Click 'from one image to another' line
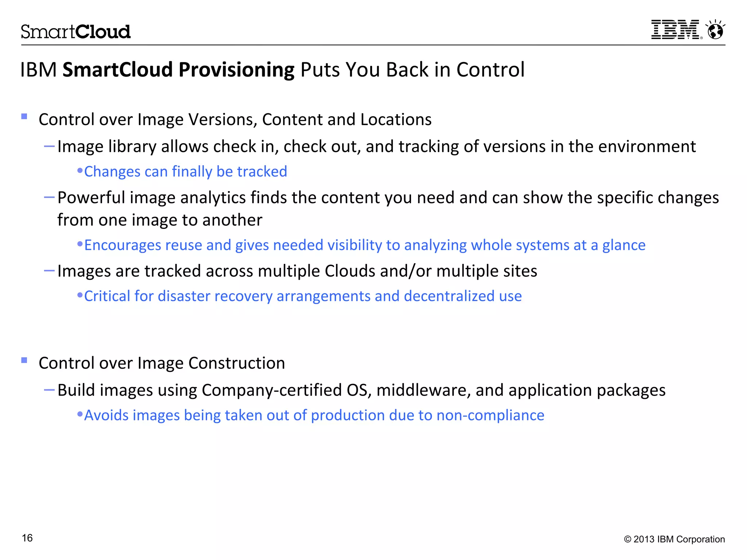Viewport: 747px width, 560px height. pyautogui.click(x=160, y=220)
